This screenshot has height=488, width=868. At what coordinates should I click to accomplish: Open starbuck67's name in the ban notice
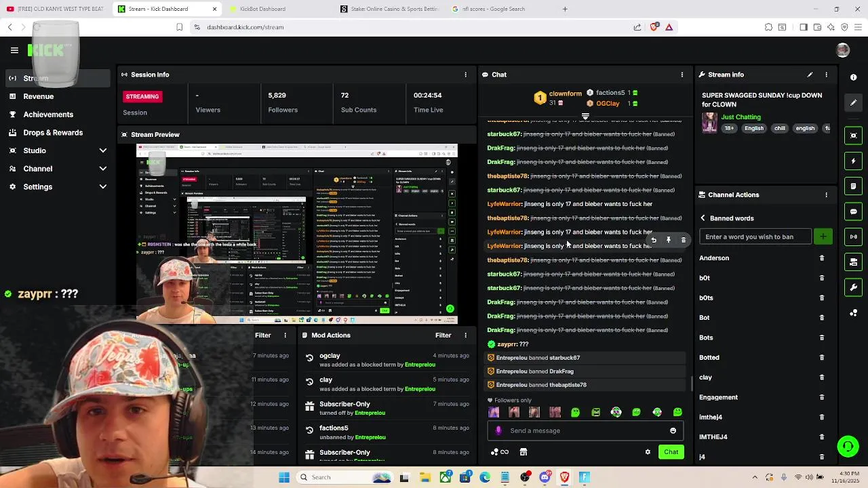[564, 358]
